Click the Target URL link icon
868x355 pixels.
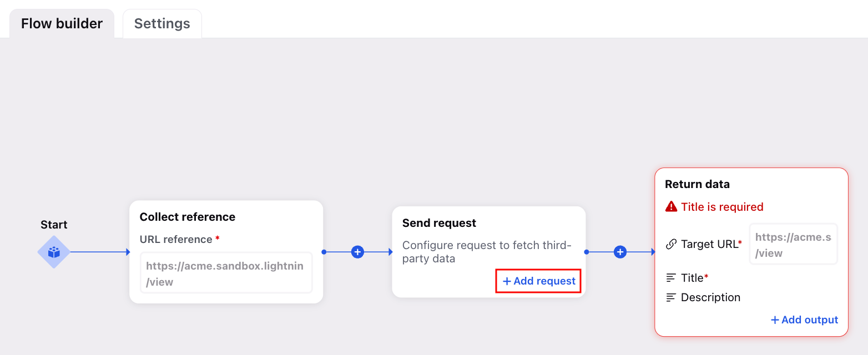tap(671, 244)
